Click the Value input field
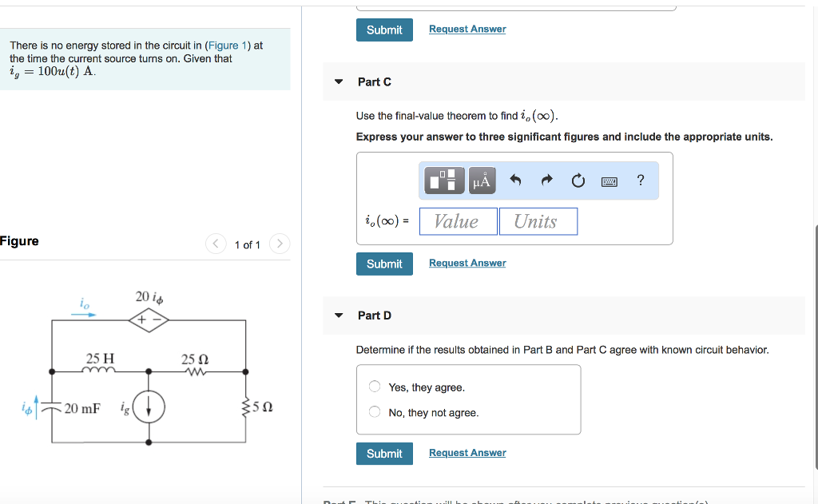The width and height of the screenshot is (818, 504). point(458,221)
